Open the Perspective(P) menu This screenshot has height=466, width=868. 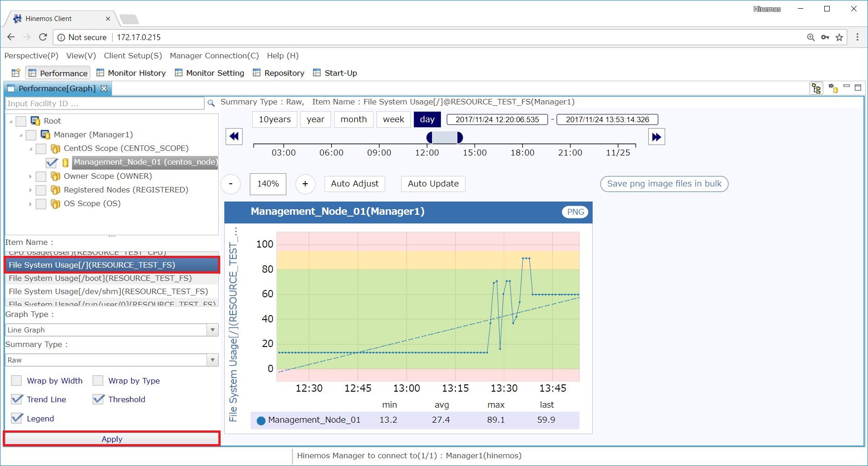pyautogui.click(x=31, y=56)
